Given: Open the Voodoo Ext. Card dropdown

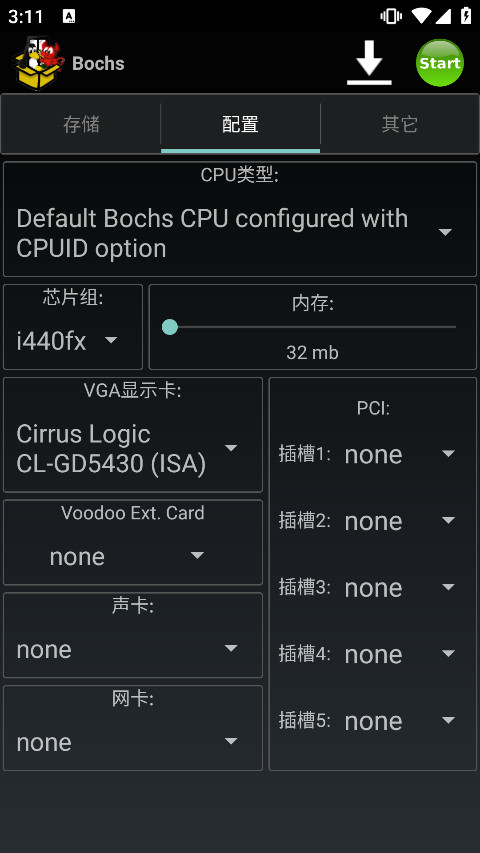Looking at the screenshot, I should tap(133, 556).
